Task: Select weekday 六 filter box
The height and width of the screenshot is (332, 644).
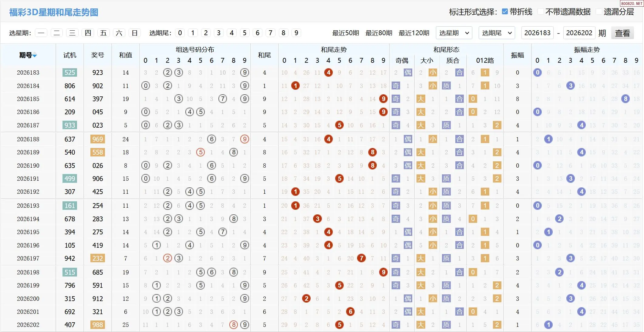Action: (119, 33)
